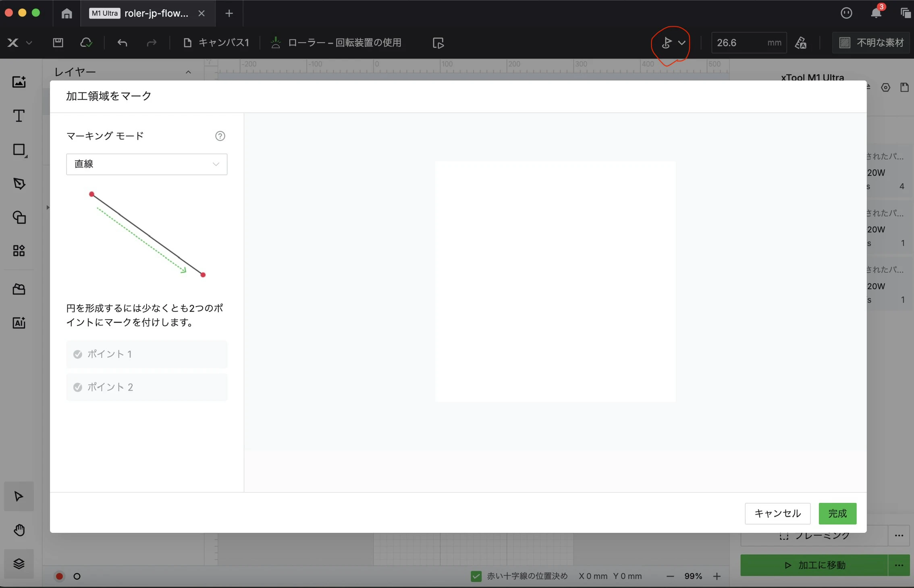Click the auto-measure distance icon
Screen dimensions: 914x588
[800, 43]
